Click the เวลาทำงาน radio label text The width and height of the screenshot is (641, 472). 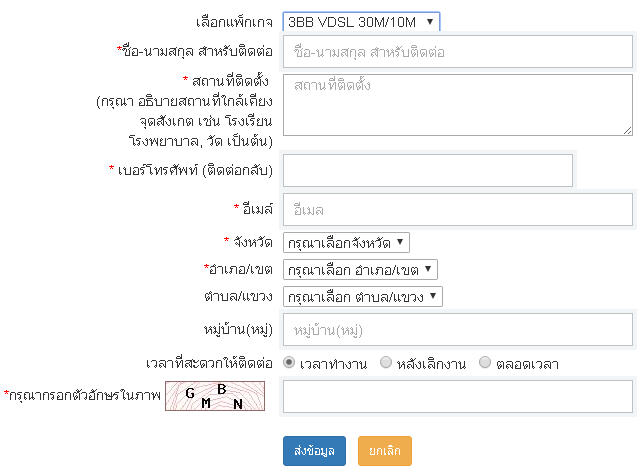(332, 363)
